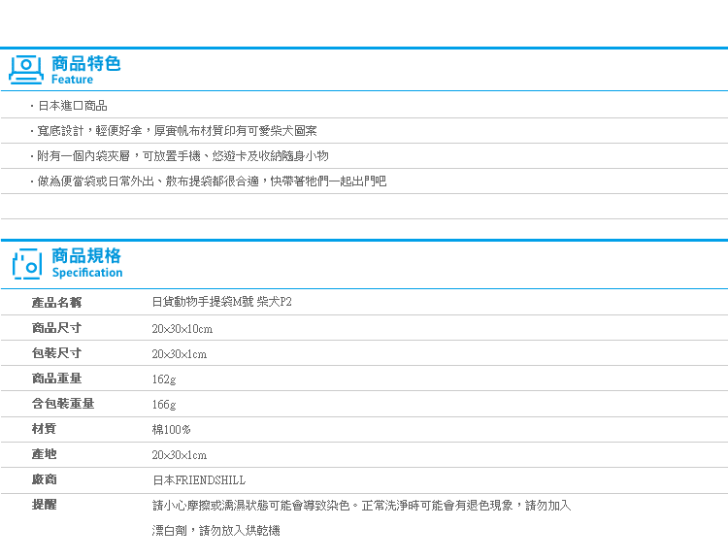Click the Feature section stamp icon

point(26,70)
